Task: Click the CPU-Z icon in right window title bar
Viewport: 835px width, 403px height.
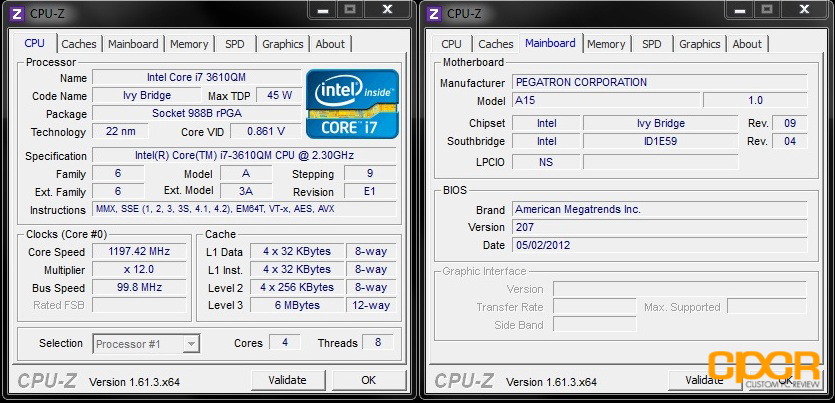Action: 435,13
